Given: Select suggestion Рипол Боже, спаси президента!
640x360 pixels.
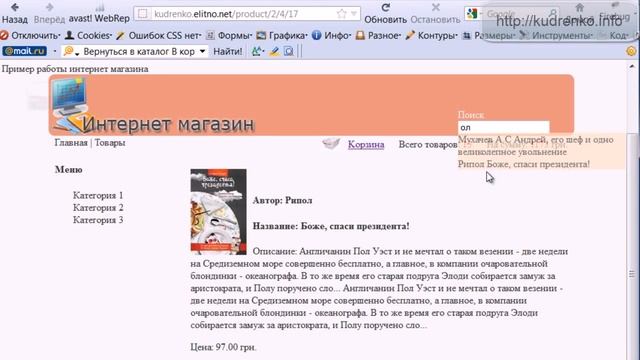Looking at the screenshot, I should (x=524, y=164).
